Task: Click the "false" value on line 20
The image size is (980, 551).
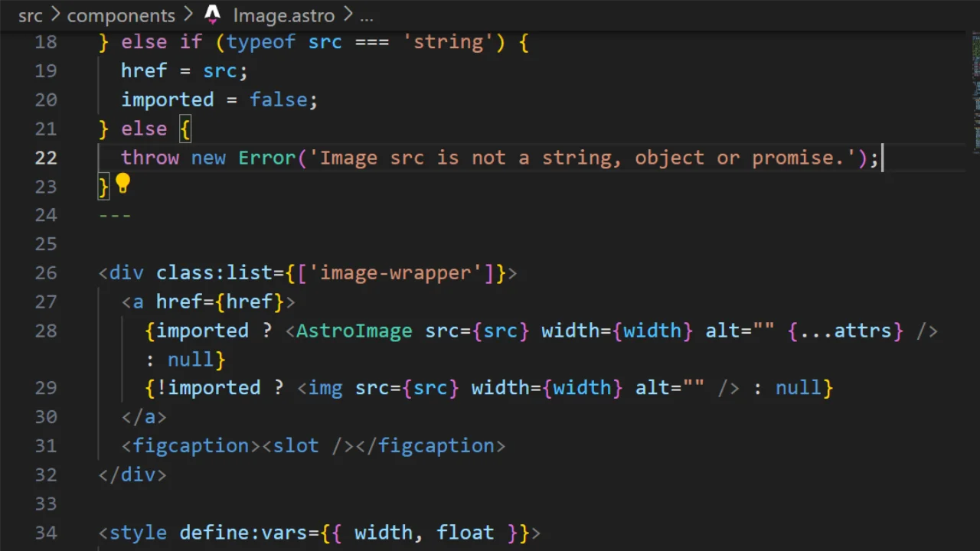Action: point(278,100)
